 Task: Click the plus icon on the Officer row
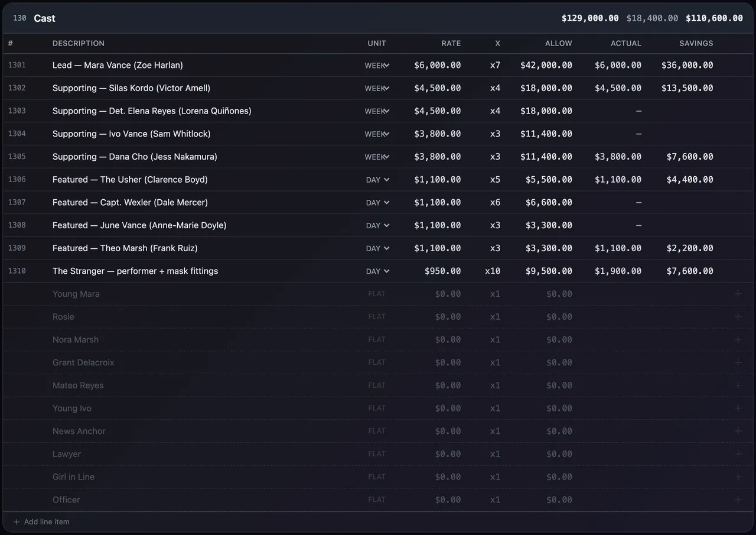coord(738,500)
